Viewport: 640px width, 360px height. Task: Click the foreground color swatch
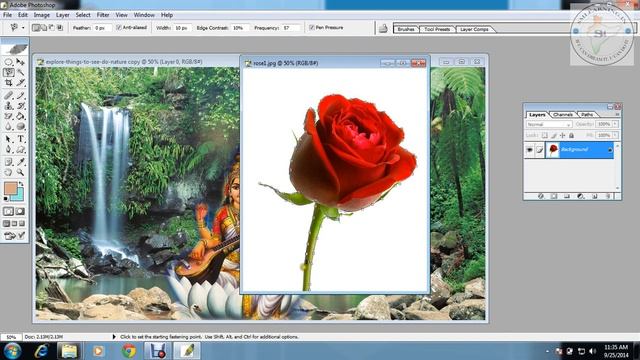pyautogui.click(x=10, y=189)
